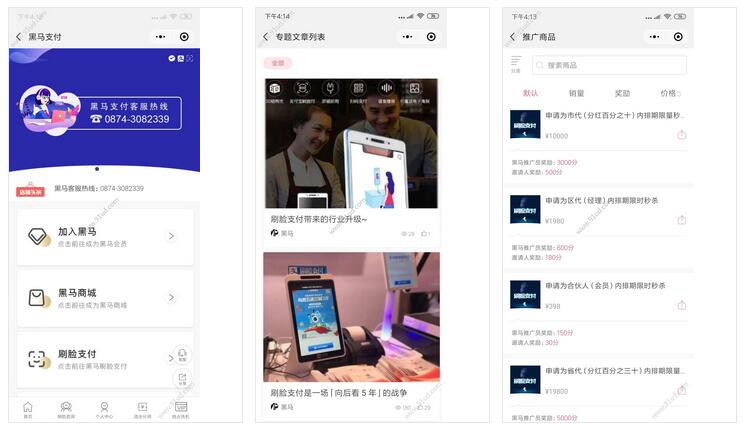Open the more menu on the 推广商品 screen
Screen dimensions: 744x429
654,37
